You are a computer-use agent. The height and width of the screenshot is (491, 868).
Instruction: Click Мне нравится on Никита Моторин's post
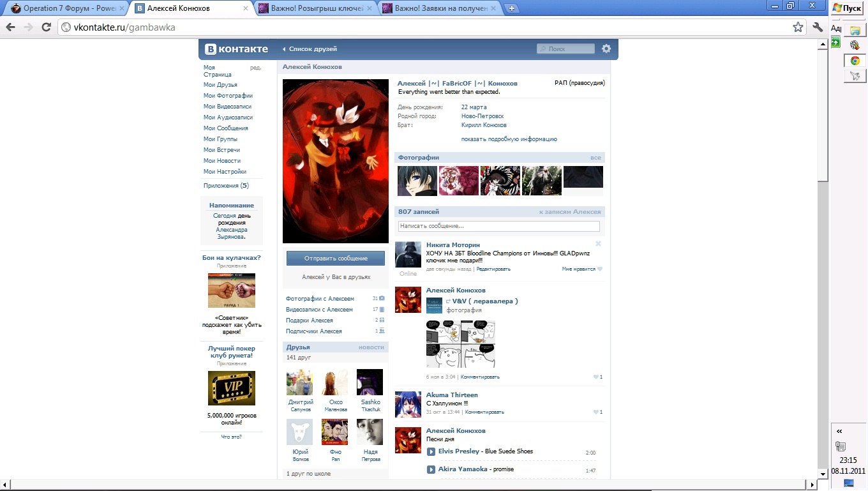click(578, 269)
